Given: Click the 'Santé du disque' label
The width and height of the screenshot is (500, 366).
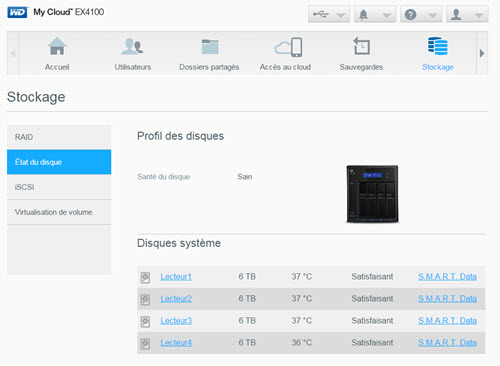Looking at the screenshot, I should coord(164,177).
